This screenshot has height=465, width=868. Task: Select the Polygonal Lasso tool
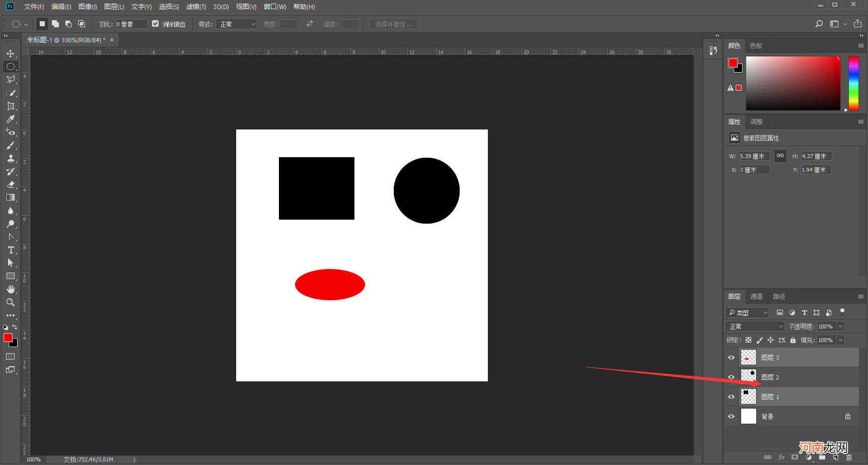coord(11,80)
